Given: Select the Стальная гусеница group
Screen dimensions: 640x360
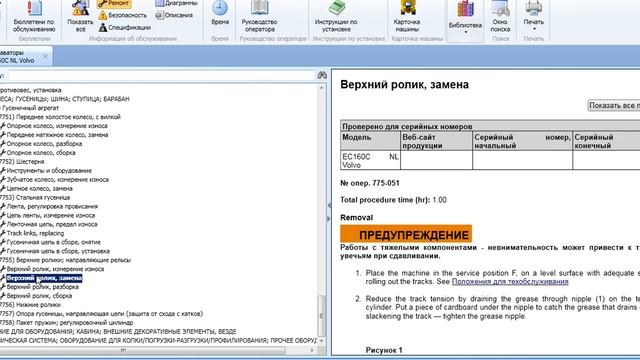Looking at the screenshot, I should [x=35, y=198].
